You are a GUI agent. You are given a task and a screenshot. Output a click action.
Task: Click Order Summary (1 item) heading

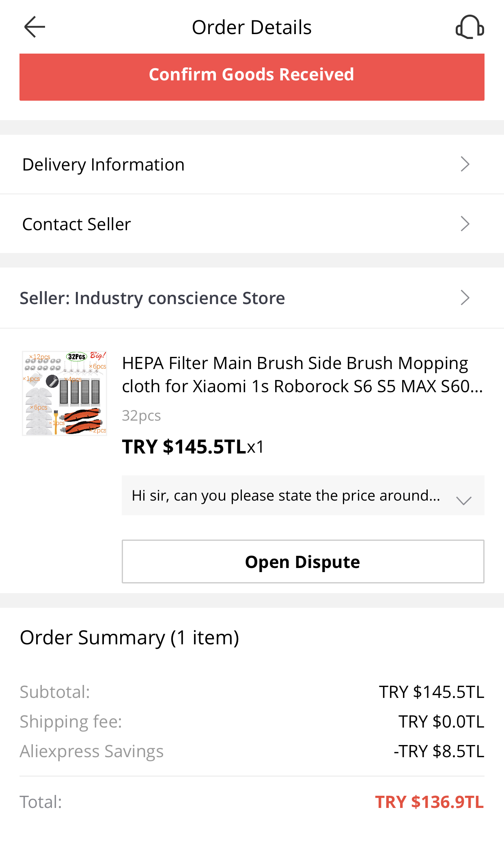click(129, 637)
